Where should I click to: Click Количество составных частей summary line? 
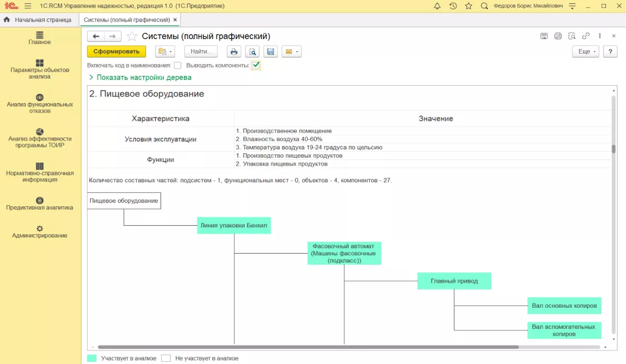click(240, 181)
